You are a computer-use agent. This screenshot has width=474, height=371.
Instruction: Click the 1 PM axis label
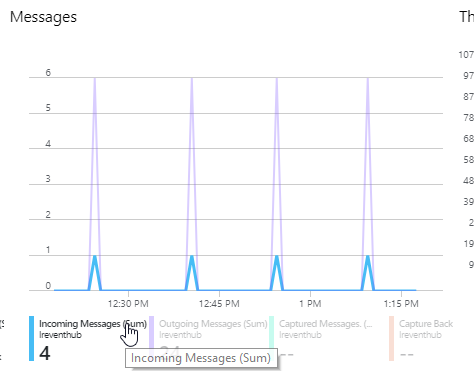tap(310, 304)
